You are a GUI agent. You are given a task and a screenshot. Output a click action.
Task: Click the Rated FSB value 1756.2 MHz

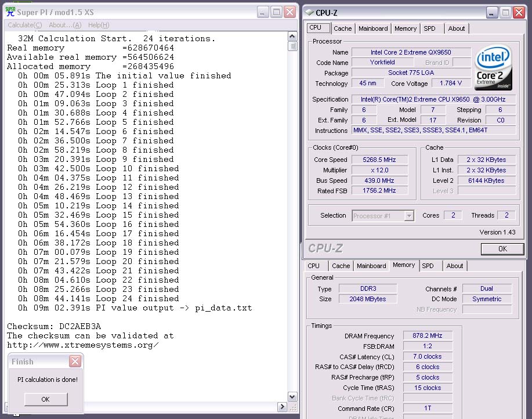379,191
